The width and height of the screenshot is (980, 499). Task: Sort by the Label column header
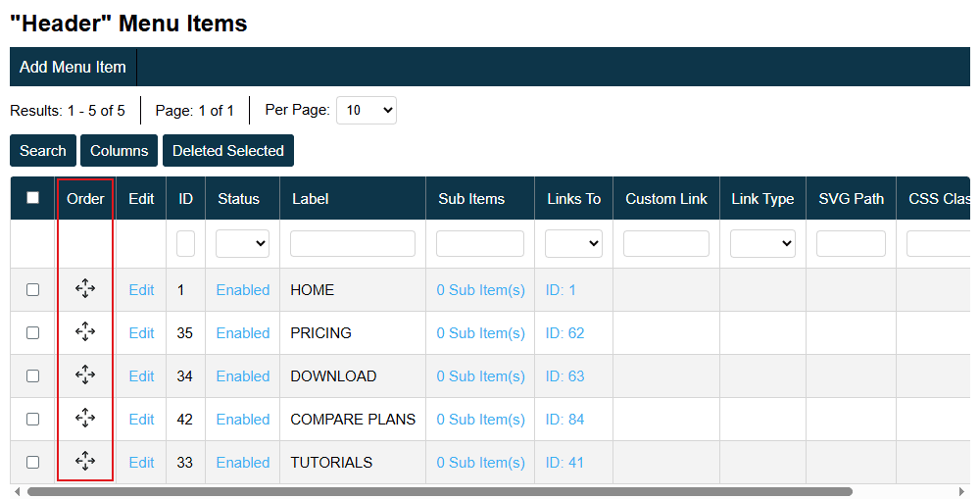coord(310,199)
